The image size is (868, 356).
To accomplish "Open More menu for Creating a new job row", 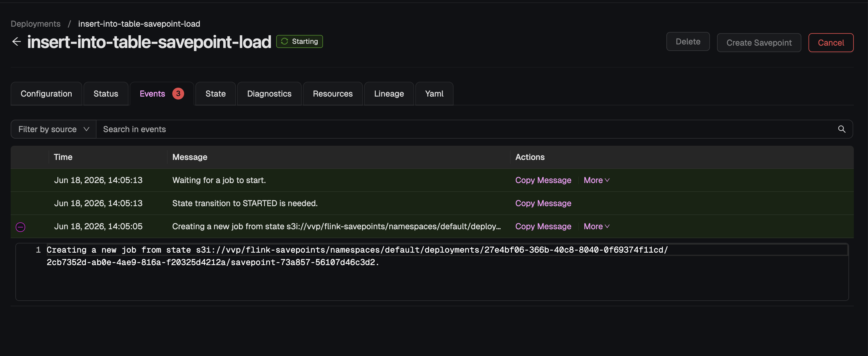I will 597,226.
